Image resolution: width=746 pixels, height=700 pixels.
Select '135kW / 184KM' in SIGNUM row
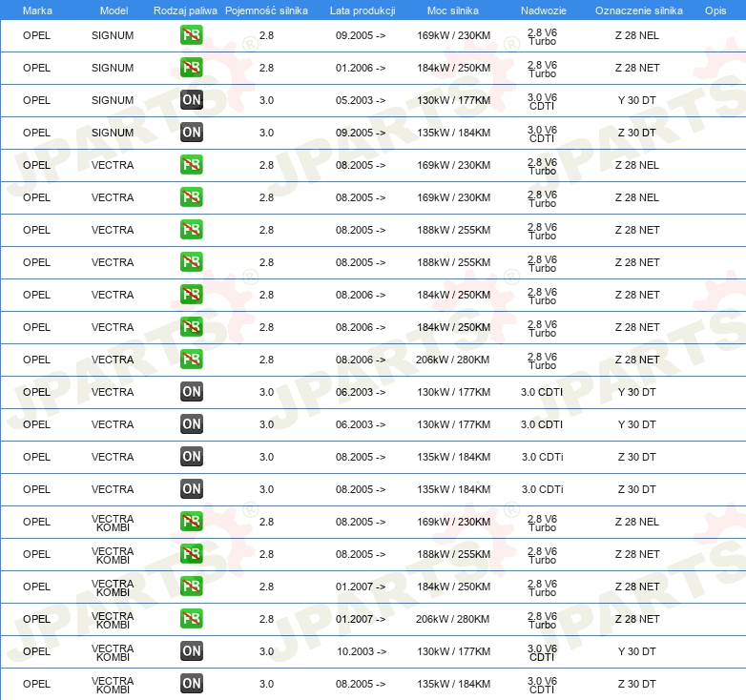pyautogui.click(x=453, y=133)
